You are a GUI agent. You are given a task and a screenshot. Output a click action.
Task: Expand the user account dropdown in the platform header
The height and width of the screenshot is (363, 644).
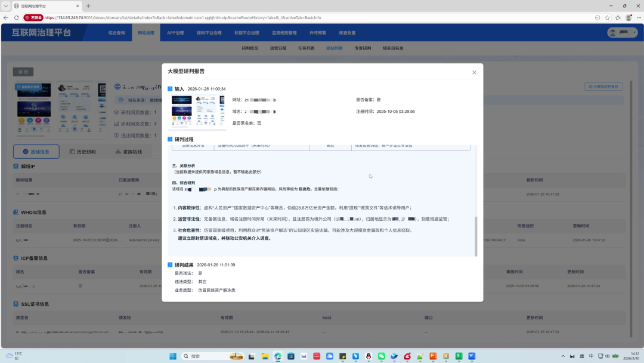click(x=623, y=32)
